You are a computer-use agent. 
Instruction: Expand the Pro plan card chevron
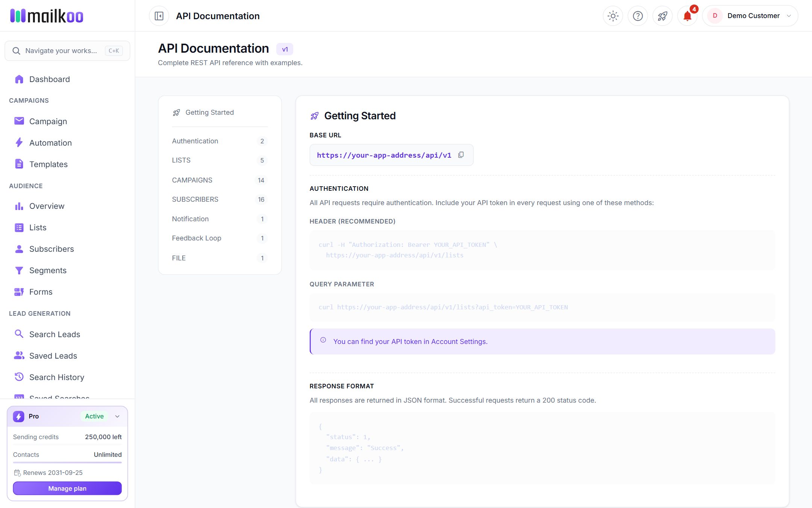coord(117,416)
